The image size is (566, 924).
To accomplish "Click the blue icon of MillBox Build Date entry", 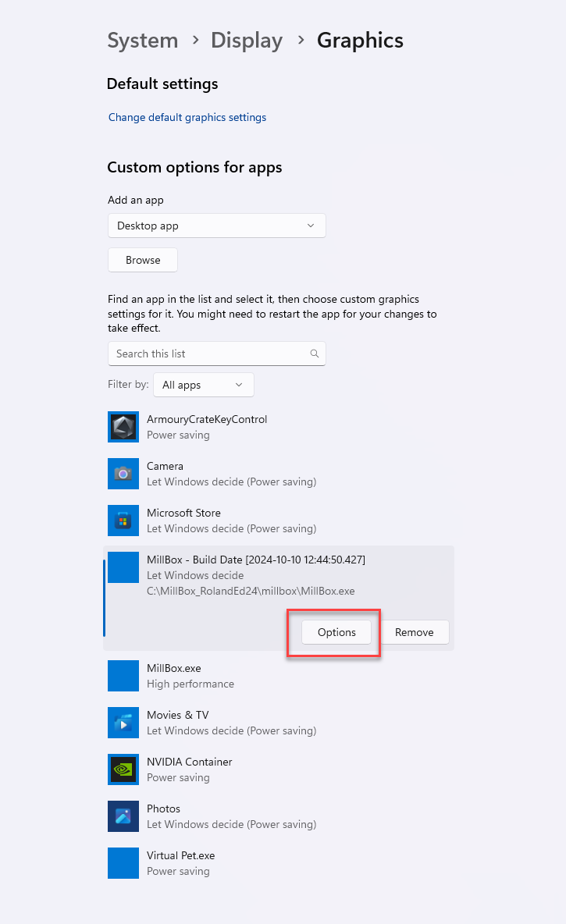I will 123,567.
